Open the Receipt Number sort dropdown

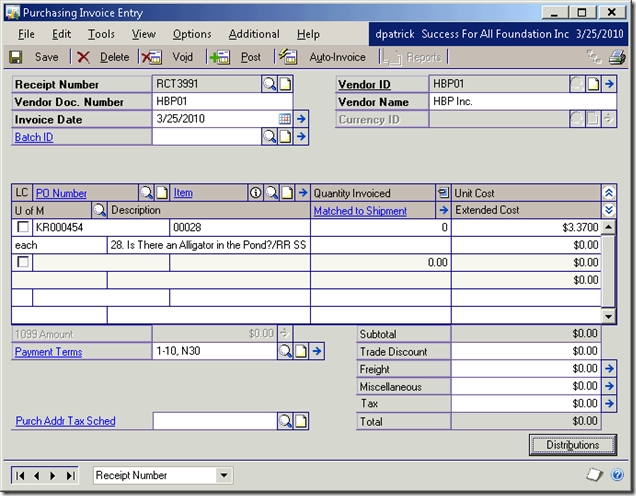tap(224, 475)
